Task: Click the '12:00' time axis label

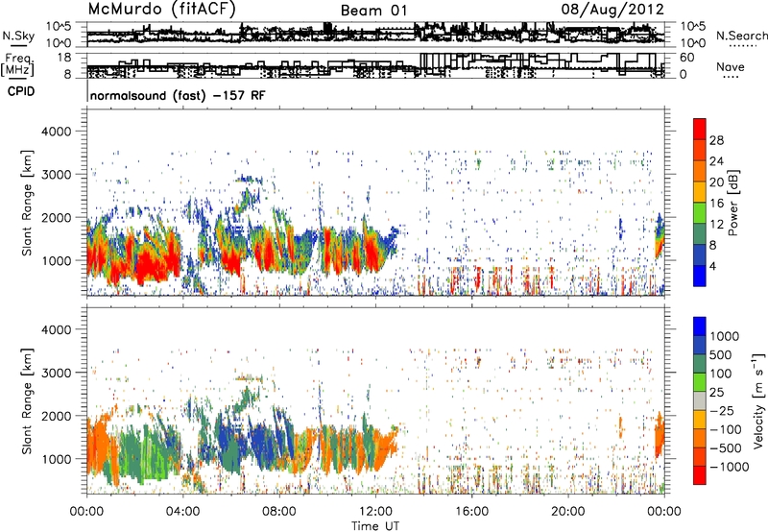Action: point(375,512)
